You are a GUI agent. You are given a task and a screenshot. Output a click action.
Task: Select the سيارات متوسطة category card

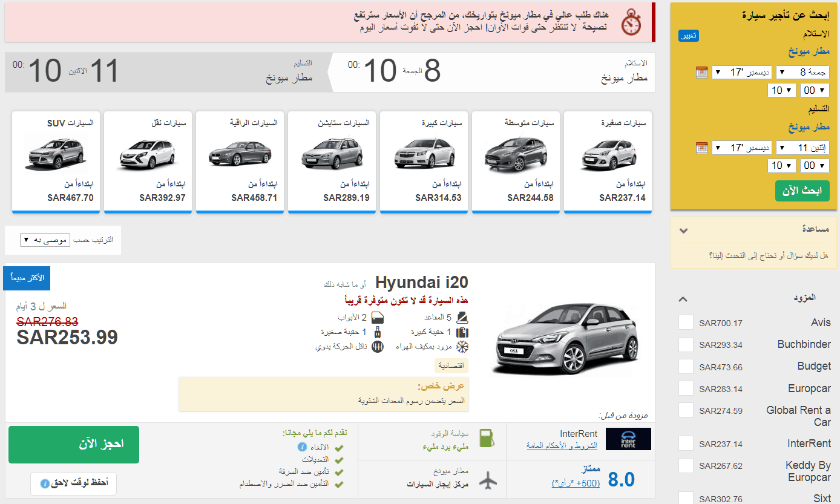(516, 162)
